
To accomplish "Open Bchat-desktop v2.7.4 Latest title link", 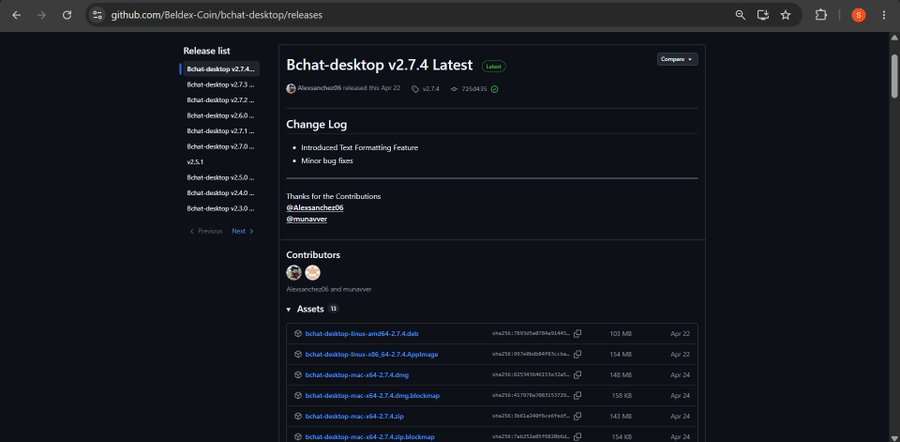I will tap(379, 65).
